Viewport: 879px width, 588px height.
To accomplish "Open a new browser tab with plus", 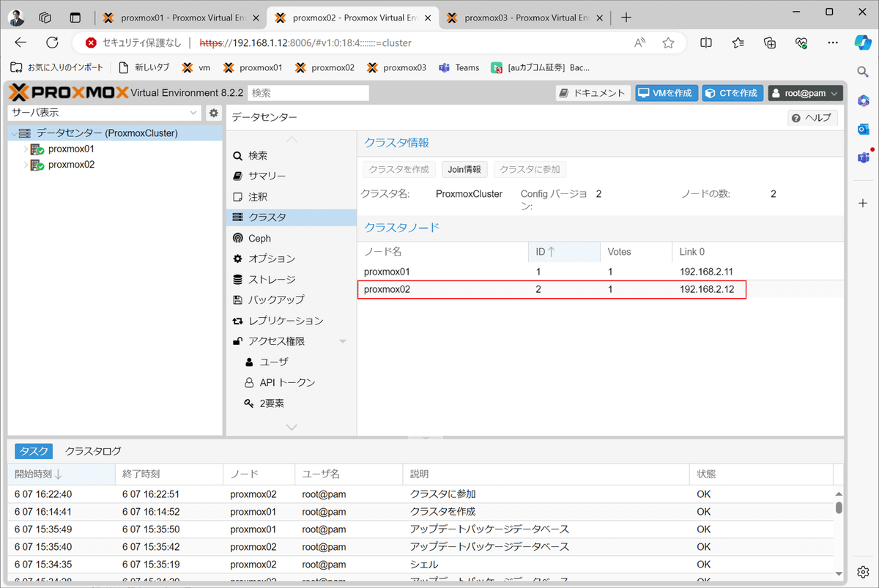I will tap(626, 18).
